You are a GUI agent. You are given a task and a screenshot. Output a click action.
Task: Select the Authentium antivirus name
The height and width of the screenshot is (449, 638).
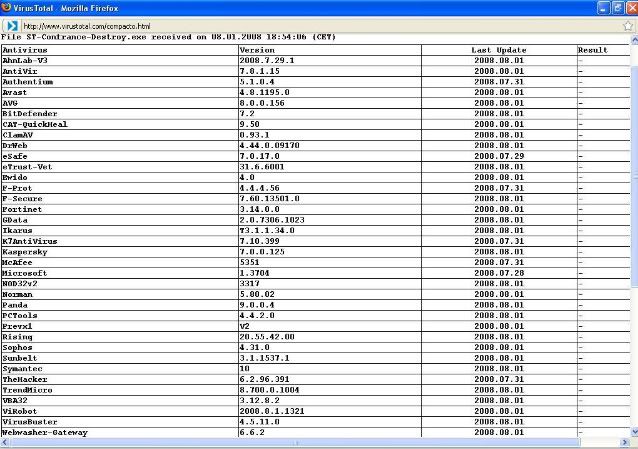pyautogui.click(x=28, y=82)
